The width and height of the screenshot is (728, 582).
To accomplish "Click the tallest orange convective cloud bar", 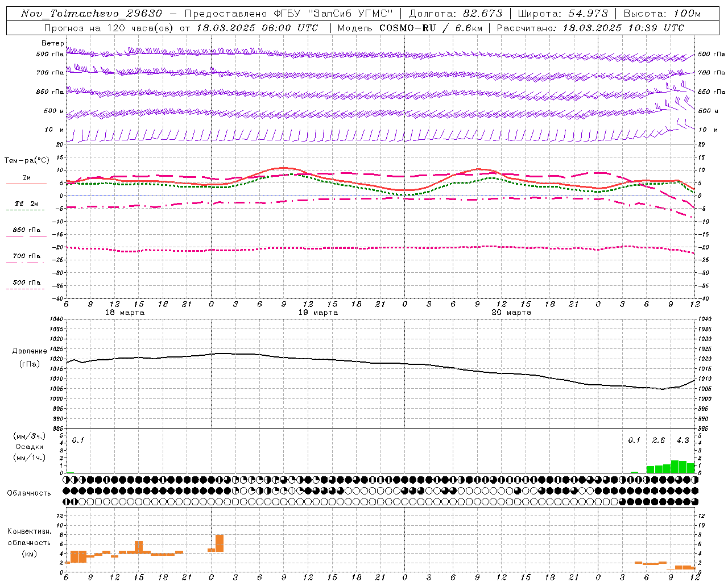I will pyautogui.click(x=220, y=543).
